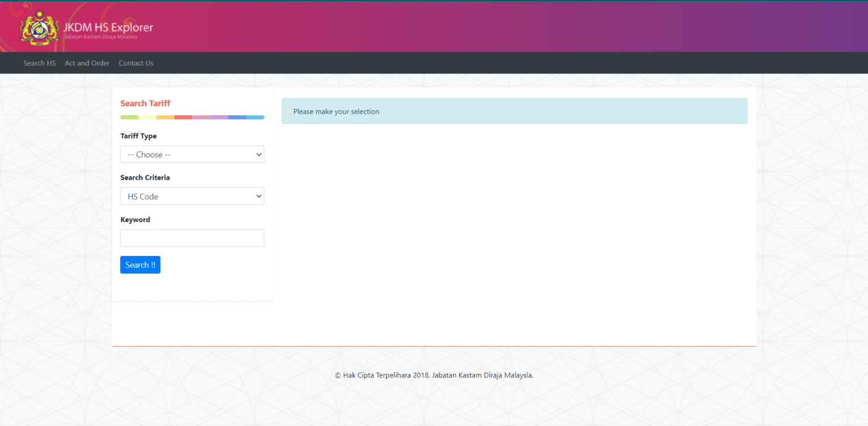868x426 pixels.
Task: Open the Contact Us page
Action: tap(136, 63)
